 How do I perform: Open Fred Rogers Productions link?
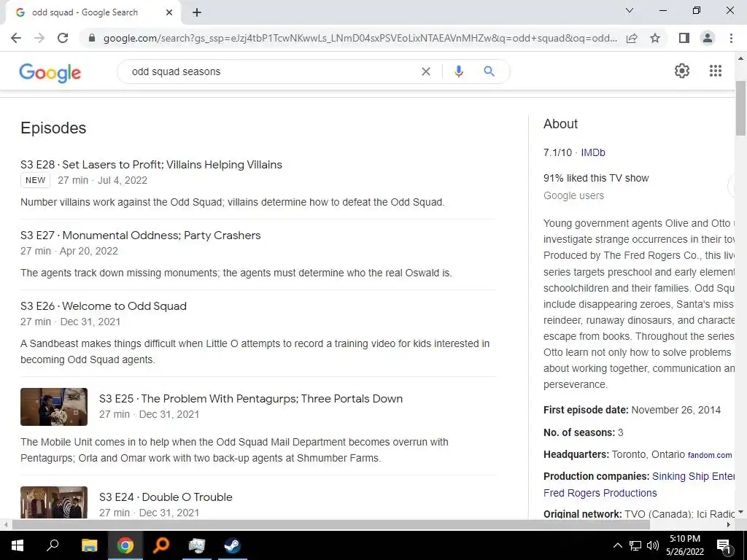tap(600, 493)
